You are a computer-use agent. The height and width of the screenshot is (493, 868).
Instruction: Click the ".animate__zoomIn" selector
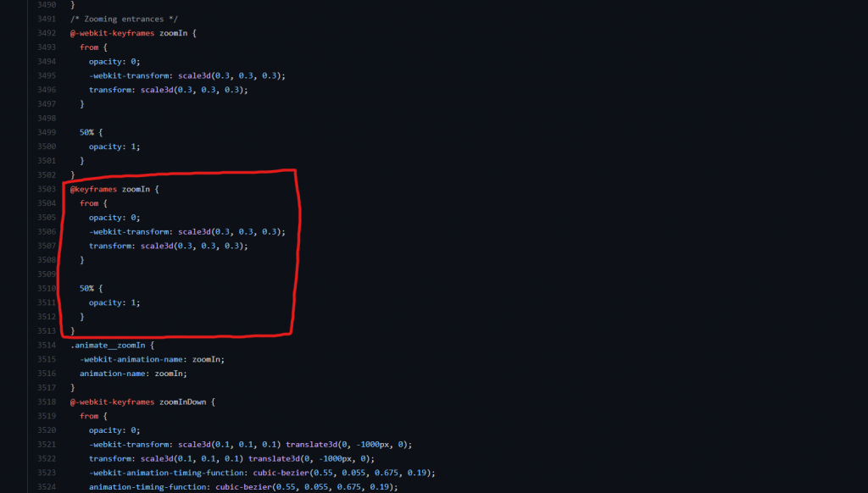pos(112,345)
